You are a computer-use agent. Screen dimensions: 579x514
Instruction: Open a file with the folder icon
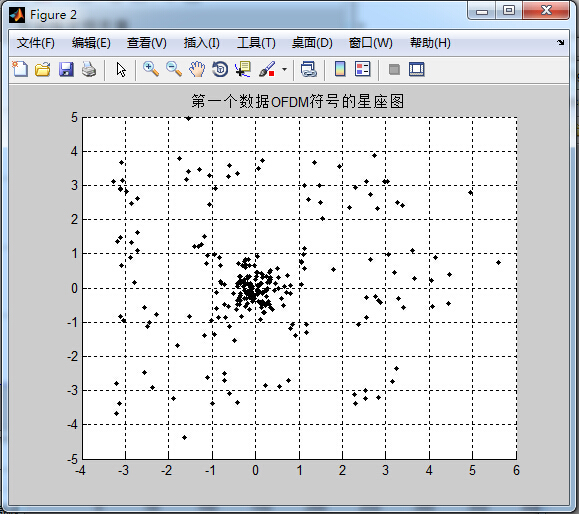(43, 69)
